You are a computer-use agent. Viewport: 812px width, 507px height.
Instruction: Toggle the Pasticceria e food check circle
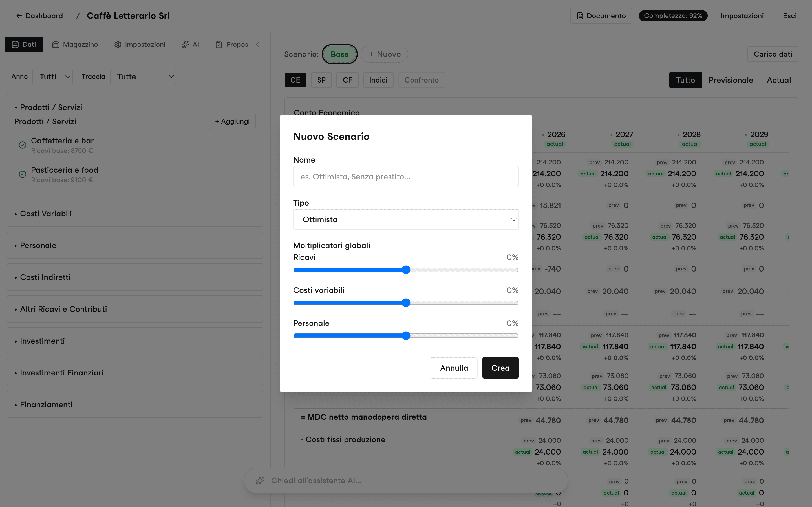pyautogui.click(x=23, y=174)
